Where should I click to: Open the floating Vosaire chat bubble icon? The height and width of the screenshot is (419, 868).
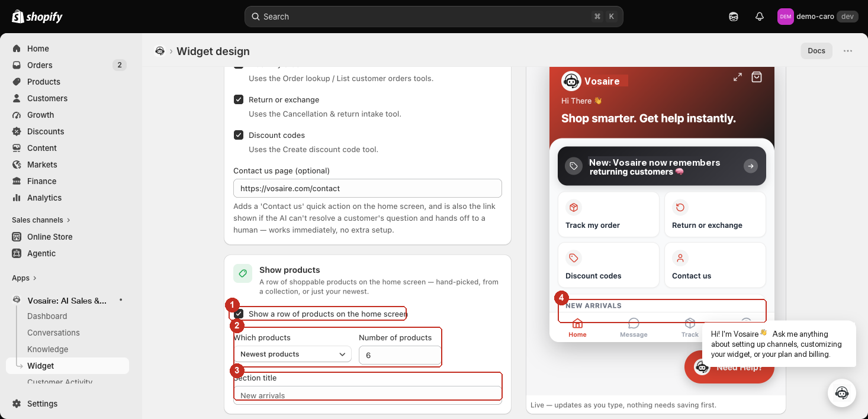pyautogui.click(x=842, y=393)
